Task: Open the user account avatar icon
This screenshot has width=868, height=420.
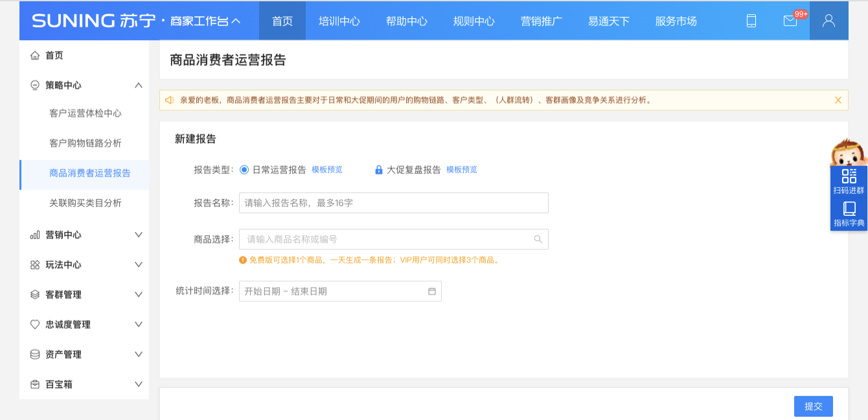Action: point(828,21)
